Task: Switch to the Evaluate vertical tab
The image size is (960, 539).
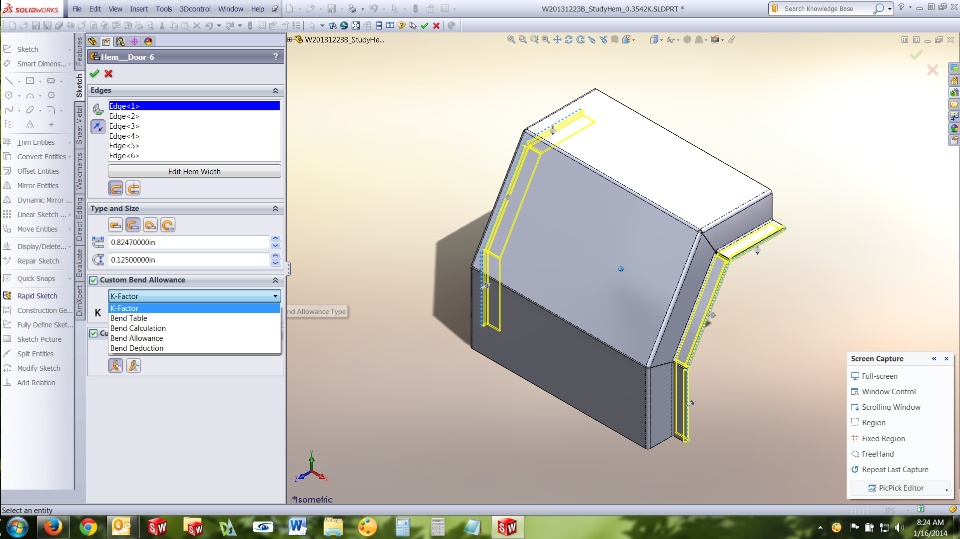Action: [x=79, y=264]
